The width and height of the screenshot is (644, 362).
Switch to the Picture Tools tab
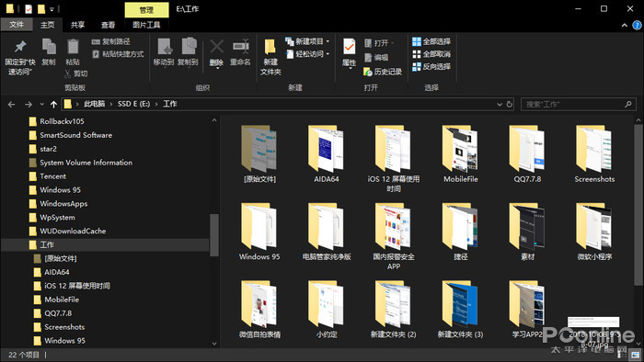coord(146,25)
